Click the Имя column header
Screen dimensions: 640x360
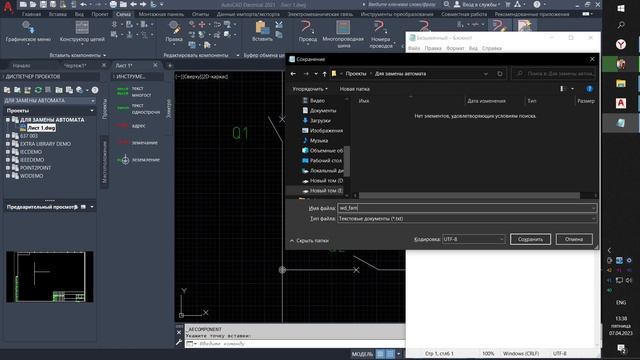point(364,101)
